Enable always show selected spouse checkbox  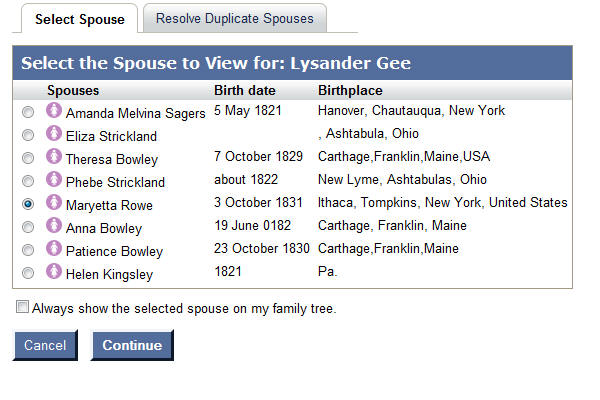(22, 307)
